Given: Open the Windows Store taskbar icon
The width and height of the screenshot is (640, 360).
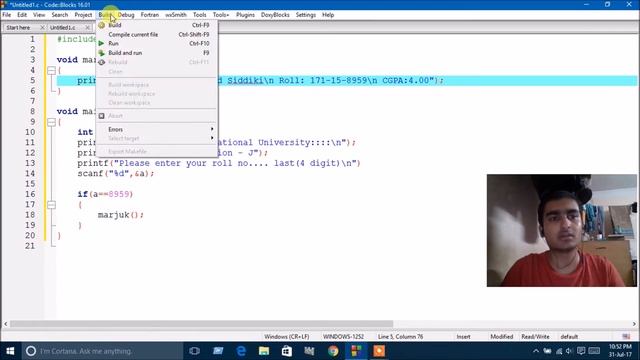Looking at the screenshot, I should (x=287, y=351).
